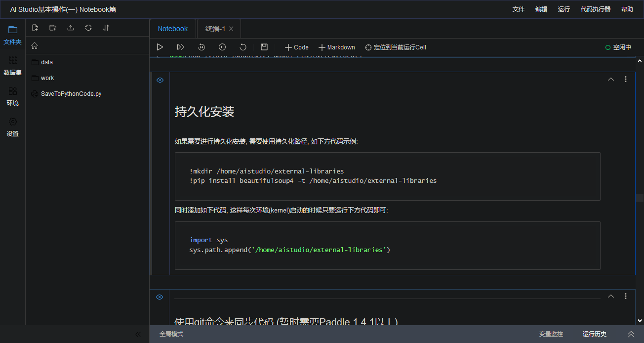The image size is (644, 343).
Task: Open the 帮助 menu
Action: tap(627, 9)
